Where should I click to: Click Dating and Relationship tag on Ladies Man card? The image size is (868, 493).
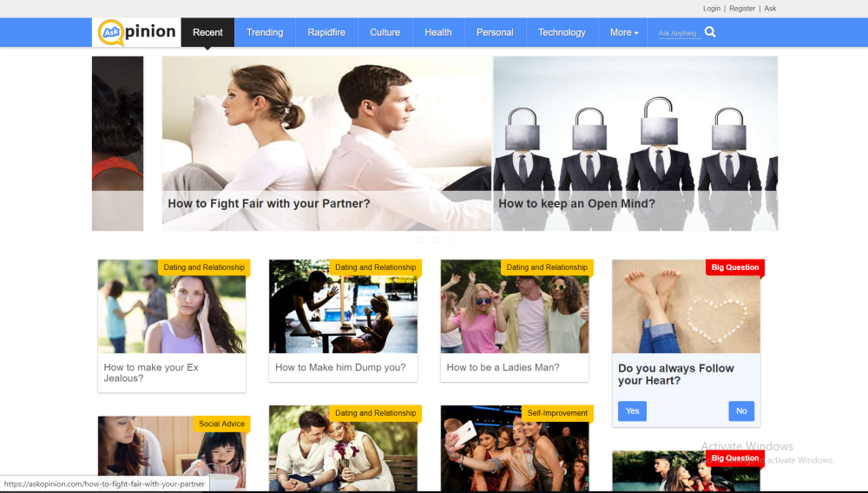547,267
